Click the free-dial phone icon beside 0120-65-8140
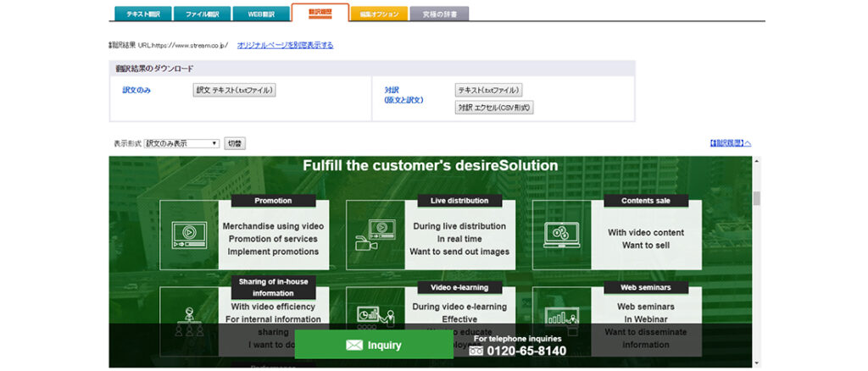 click(x=476, y=352)
